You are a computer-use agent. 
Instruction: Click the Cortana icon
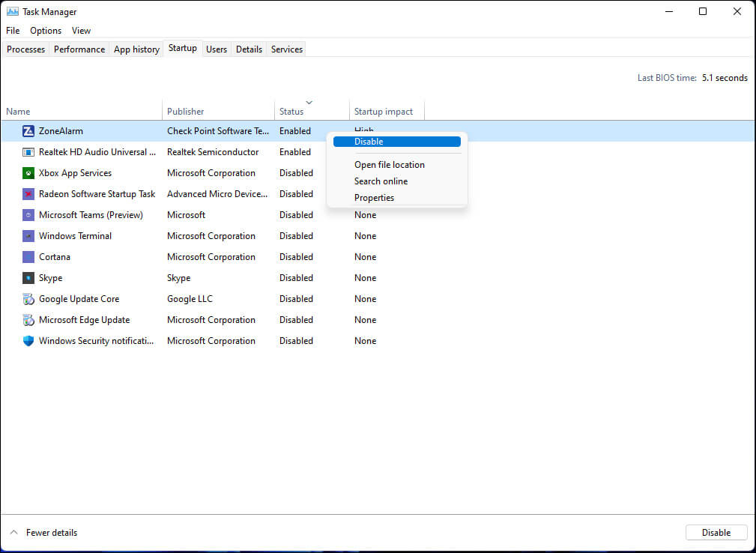pos(28,257)
